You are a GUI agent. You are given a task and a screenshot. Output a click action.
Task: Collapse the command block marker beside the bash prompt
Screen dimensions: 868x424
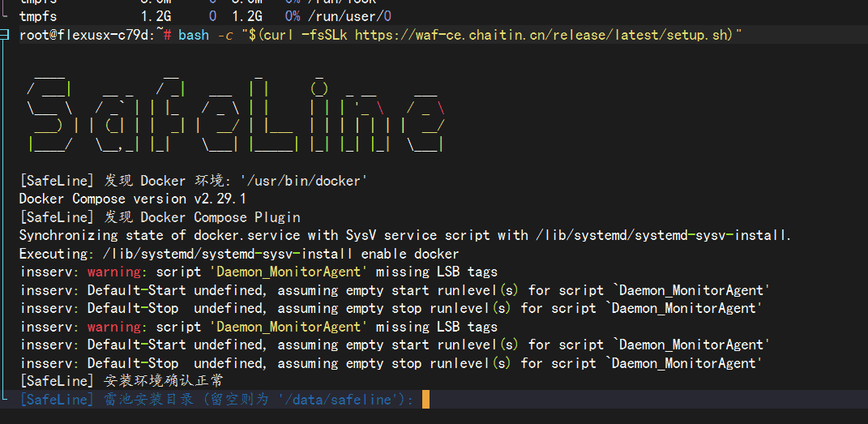6,35
